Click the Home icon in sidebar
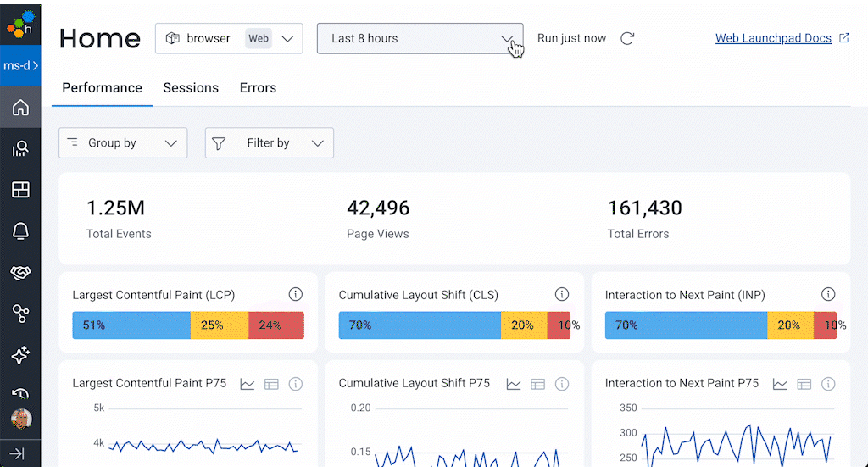 tap(20, 108)
